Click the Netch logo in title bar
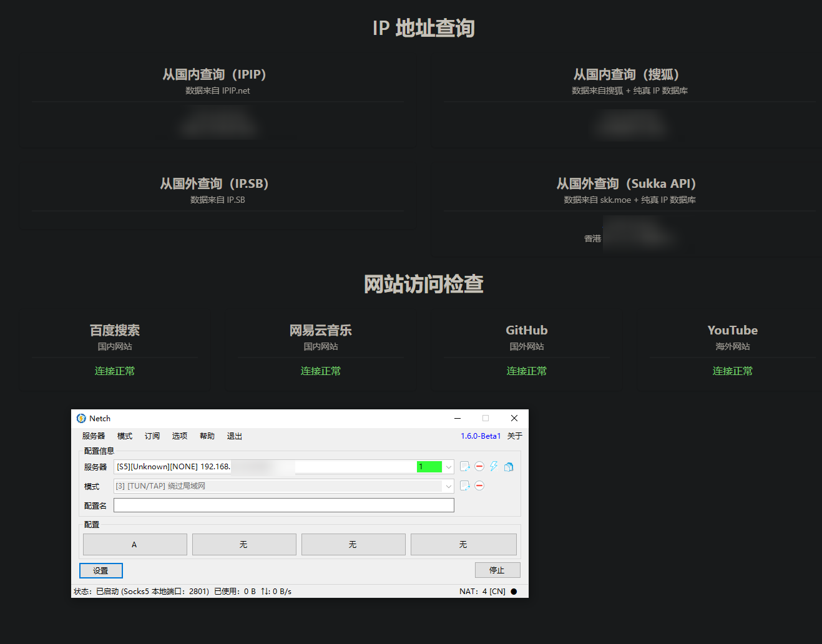822x644 pixels. point(81,418)
